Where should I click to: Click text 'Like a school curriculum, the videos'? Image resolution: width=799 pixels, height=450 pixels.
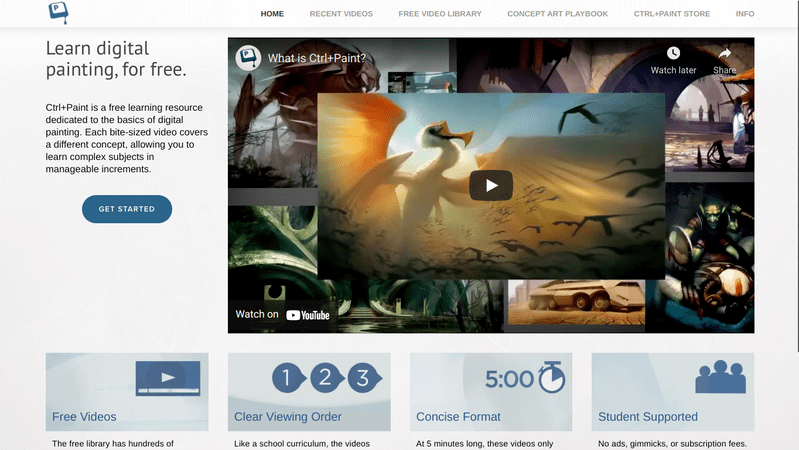pyautogui.click(x=302, y=443)
